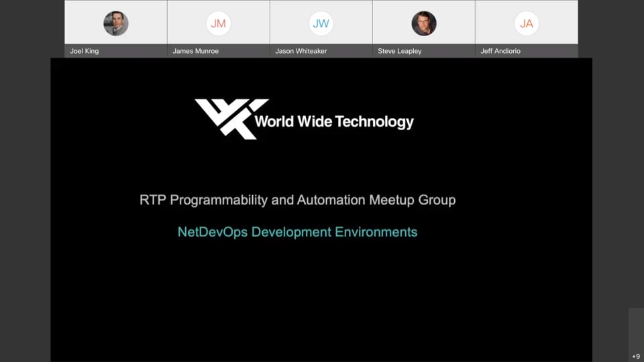This screenshot has height=362, width=644.
Task: Click the World Wide Technology text
Action: pos(334,122)
